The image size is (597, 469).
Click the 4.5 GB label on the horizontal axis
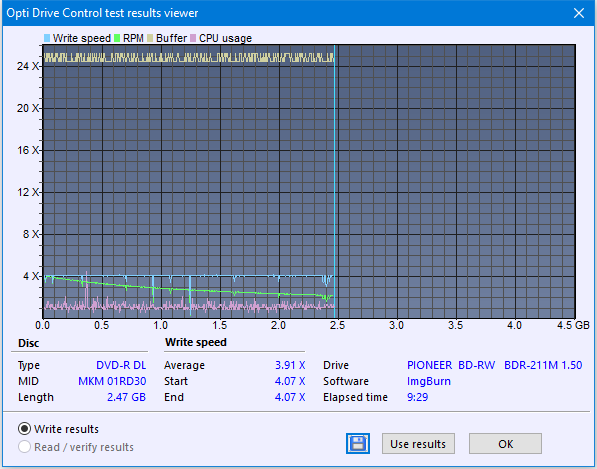coord(573,325)
